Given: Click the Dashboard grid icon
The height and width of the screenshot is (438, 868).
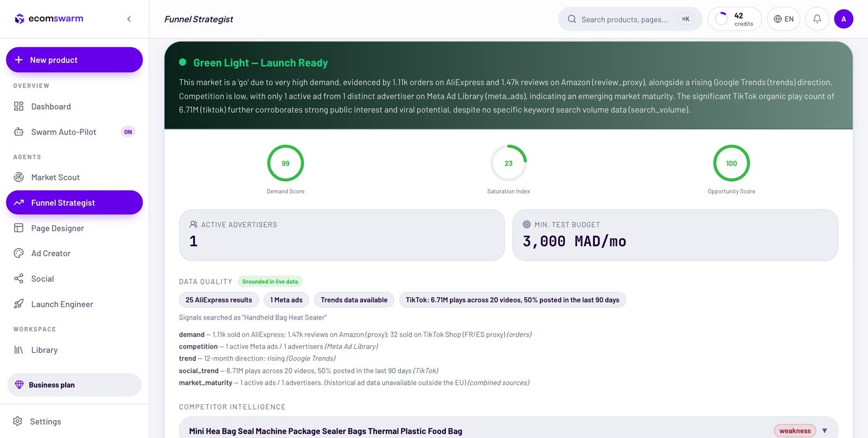Looking at the screenshot, I should pyautogui.click(x=19, y=106).
